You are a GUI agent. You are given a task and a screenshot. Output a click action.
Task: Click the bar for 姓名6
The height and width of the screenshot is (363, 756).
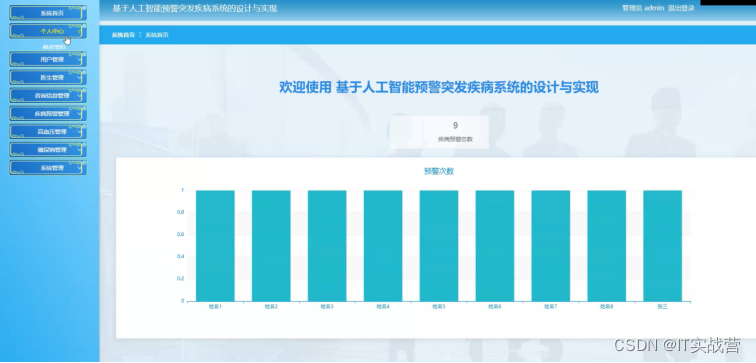tap(495, 246)
